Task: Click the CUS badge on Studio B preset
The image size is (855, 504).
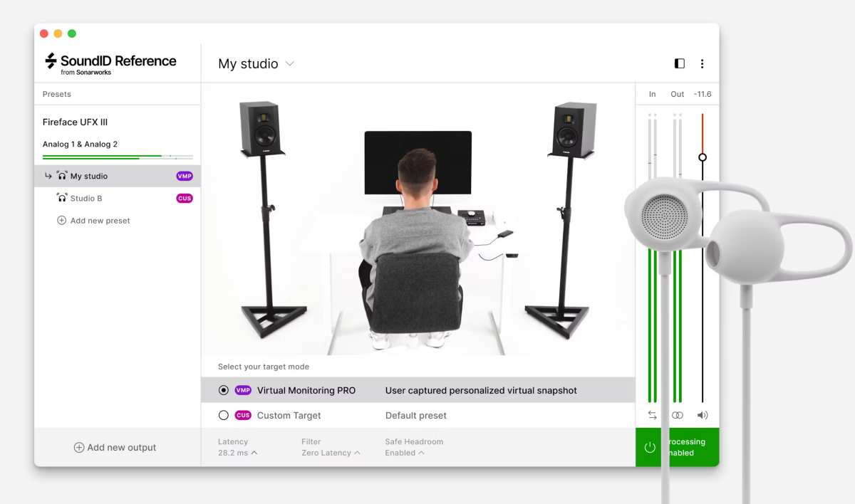Action: click(x=185, y=199)
